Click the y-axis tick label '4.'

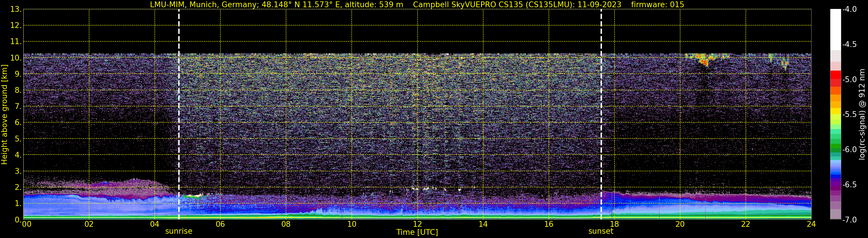pos(18,155)
